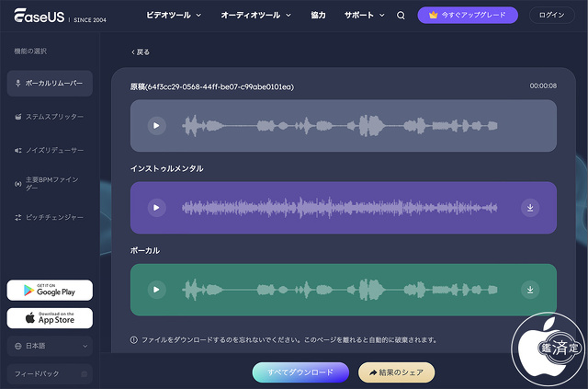This screenshot has height=389, width=588.
Task: Open the フィードバック button
Action: (x=50, y=374)
